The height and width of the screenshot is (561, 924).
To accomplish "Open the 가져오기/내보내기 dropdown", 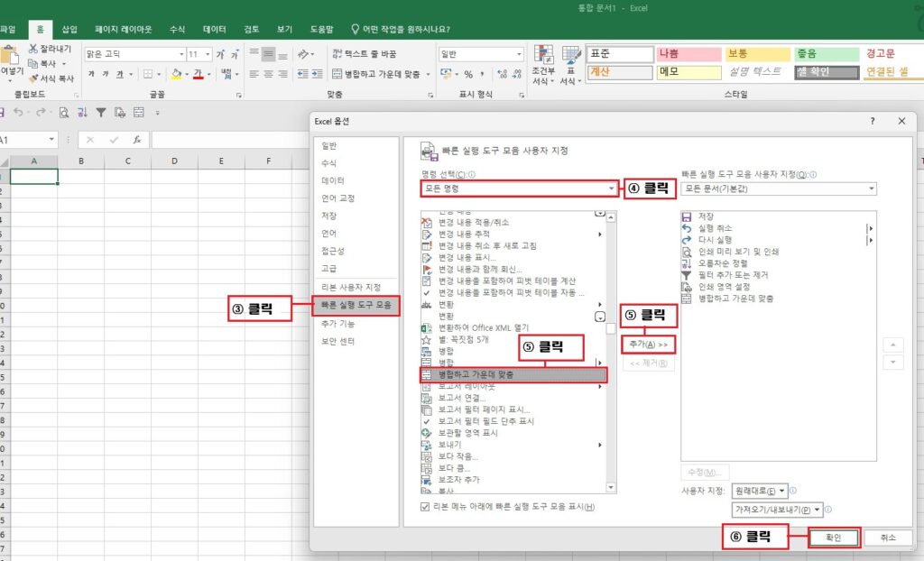I will [x=777, y=510].
